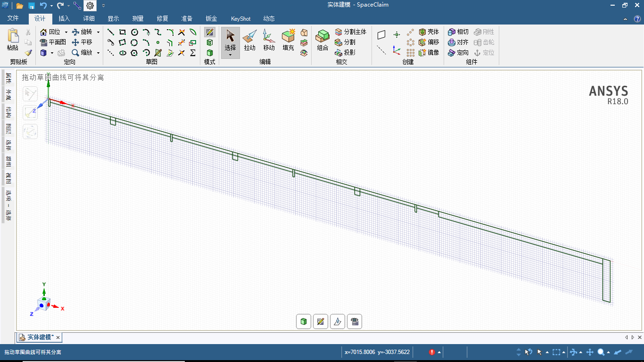This screenshot has width=644, height=362.
Task: Expand the Select (选择) tool dropdown arrow
Action: tap(230, 55)
